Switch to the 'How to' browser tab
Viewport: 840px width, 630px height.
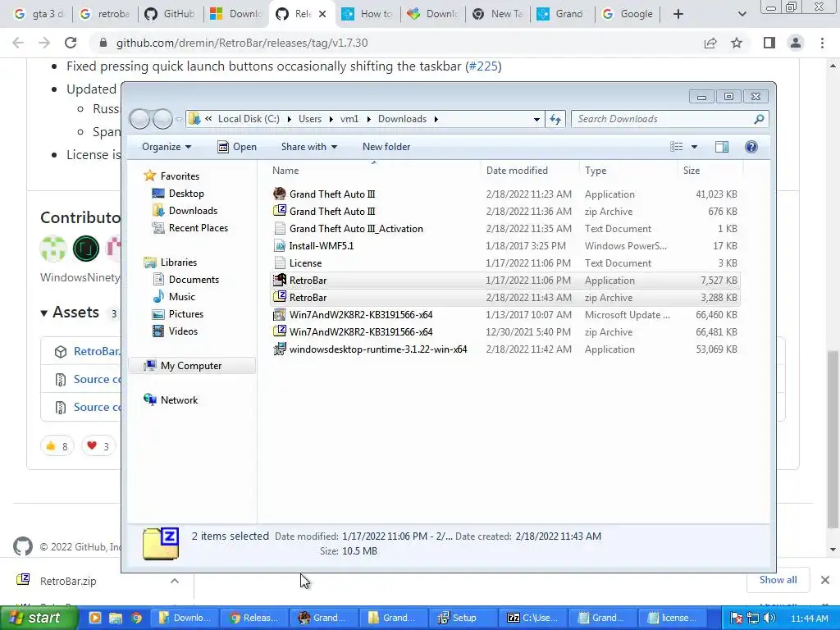point(367,14)
